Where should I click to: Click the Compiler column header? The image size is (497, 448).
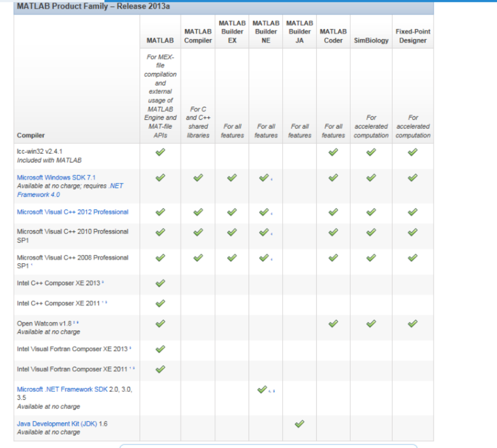coord(31,135)
